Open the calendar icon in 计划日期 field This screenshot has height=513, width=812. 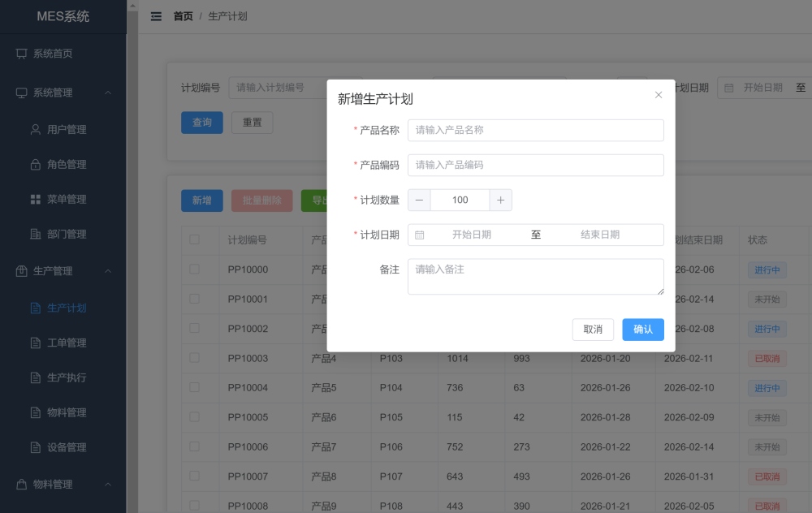[x=418, y=235]
